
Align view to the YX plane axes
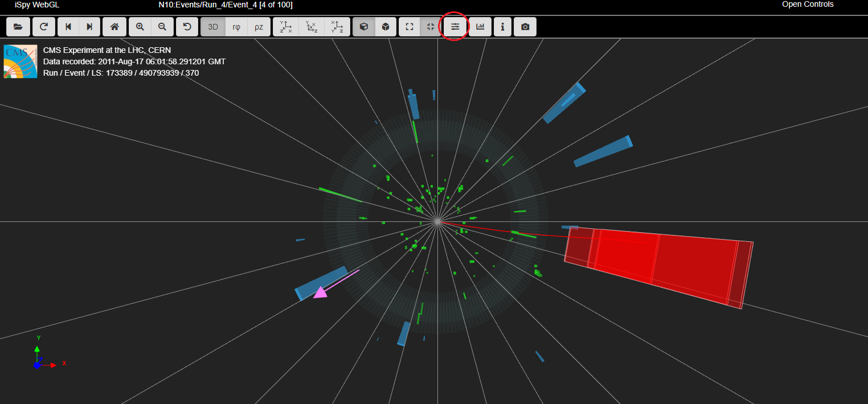(285, 27)
